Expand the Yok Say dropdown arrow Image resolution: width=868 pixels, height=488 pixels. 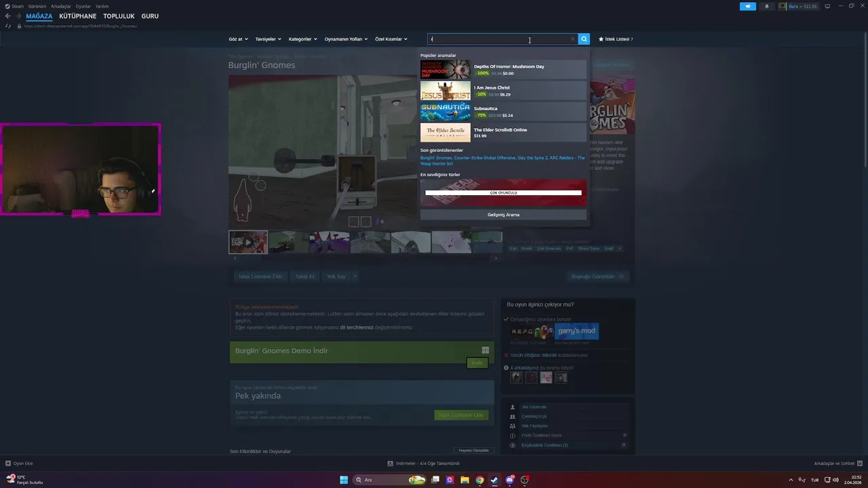tap(355, 277)
